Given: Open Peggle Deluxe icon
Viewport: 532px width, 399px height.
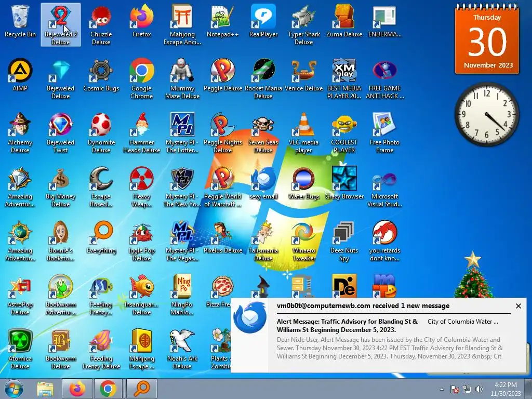Looking at the screenshot, I should pyautogui.click(x=222, y=75).
